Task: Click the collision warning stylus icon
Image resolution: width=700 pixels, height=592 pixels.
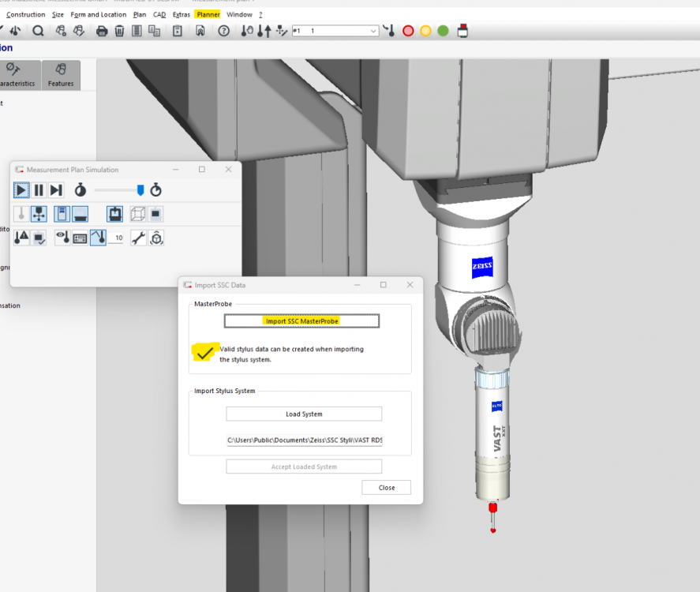Action: 21,238
